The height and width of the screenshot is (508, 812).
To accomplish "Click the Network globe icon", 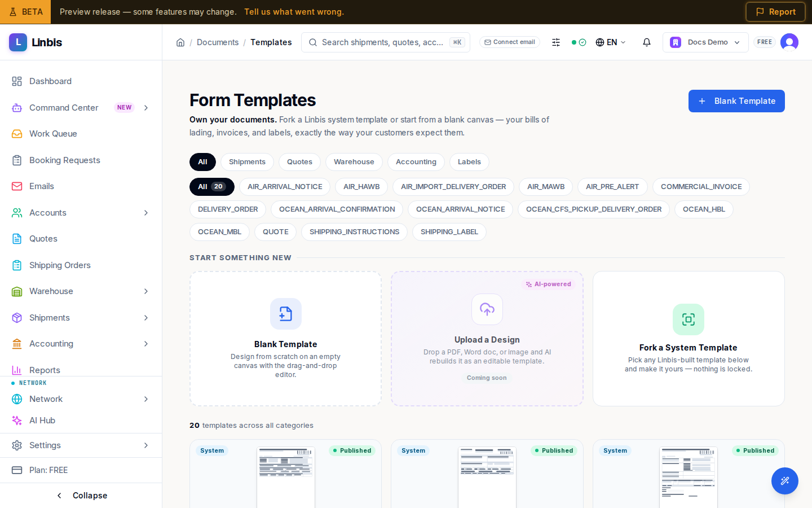I will coord(17,399).
